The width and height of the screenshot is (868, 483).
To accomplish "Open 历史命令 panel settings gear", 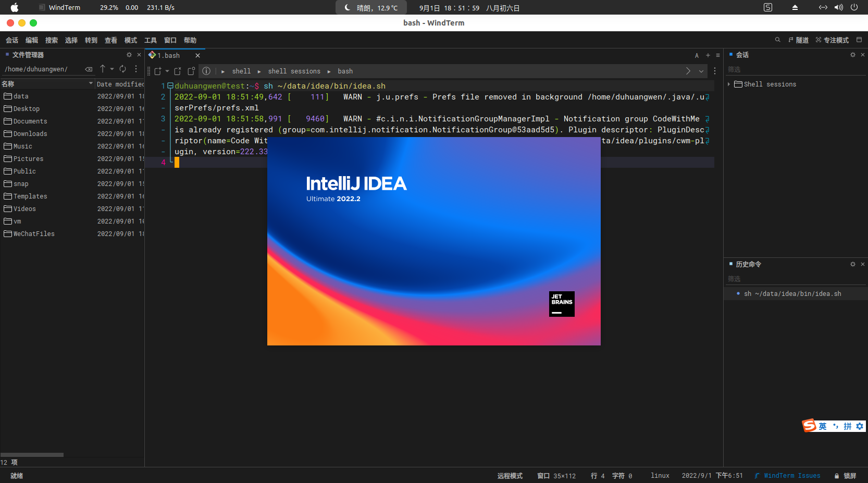I will click(x=853, y=264).
